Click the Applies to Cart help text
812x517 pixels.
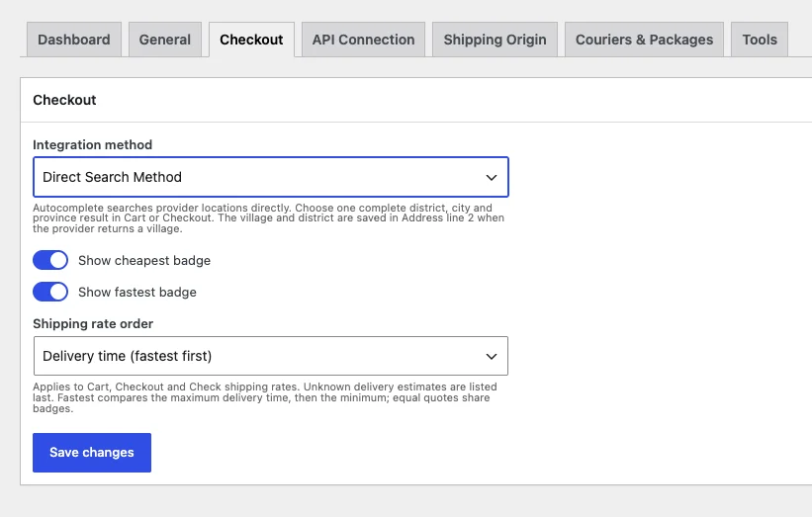tap(265, 397)
